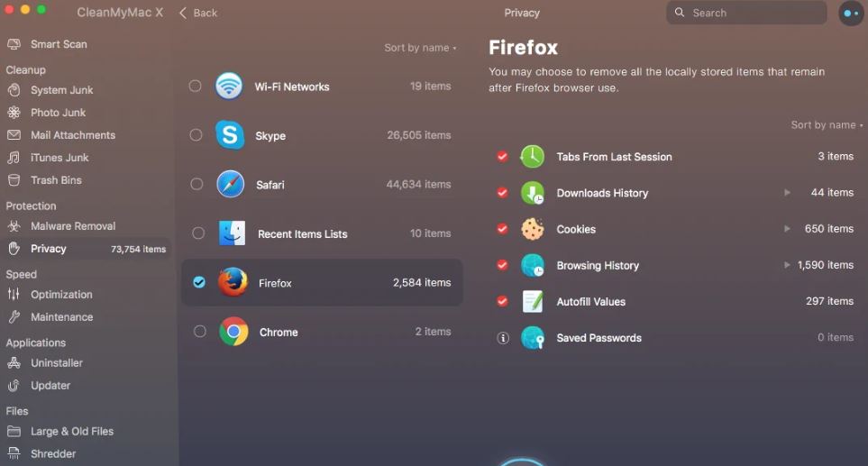This screenshot has width=868, height=466.
Task: Click '2,584 items' in the Firefox row
Action: point(422,282)
